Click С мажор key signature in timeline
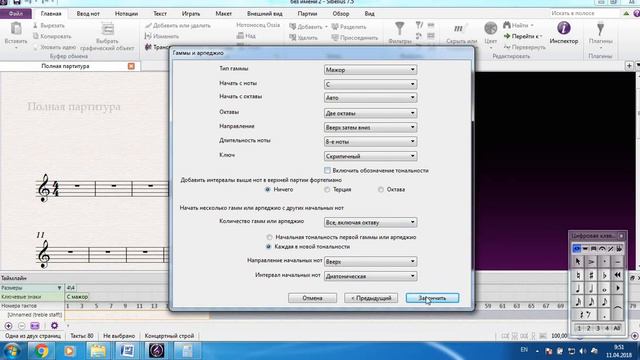Screen dimensions: 640x360 pos(77,297)
